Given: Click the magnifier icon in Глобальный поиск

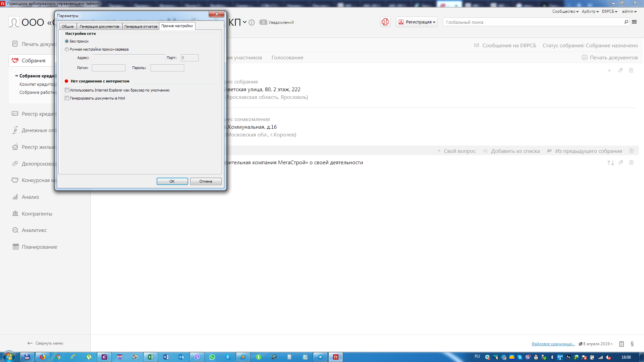Looking at the screenshot, I should click(x=626, y=22).
